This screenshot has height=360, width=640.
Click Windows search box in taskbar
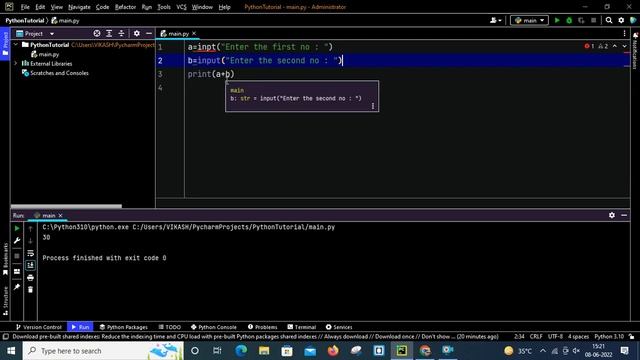(x=103, y=351)
